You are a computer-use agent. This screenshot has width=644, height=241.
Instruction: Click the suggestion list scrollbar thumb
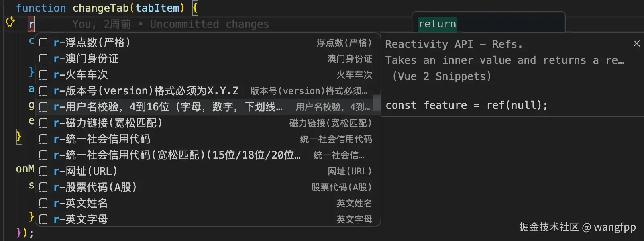tap(376, 102)
